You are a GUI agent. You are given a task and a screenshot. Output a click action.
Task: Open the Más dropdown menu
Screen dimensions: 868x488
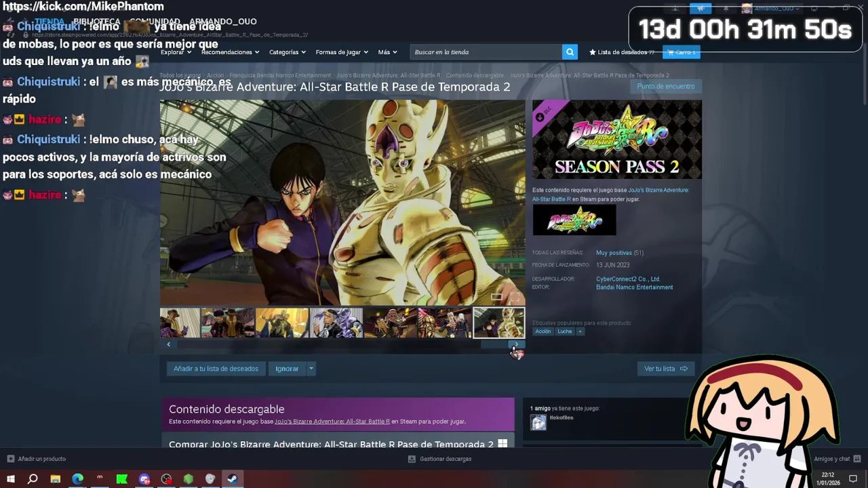(x=388, y=52)
